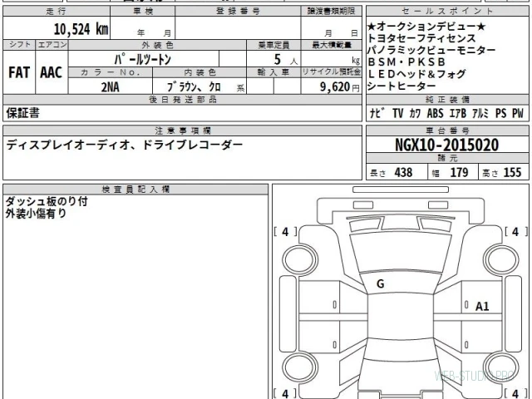Click the カラーNo. header
Viewport: 532px width, 399px height.
(x=111, y=72)
